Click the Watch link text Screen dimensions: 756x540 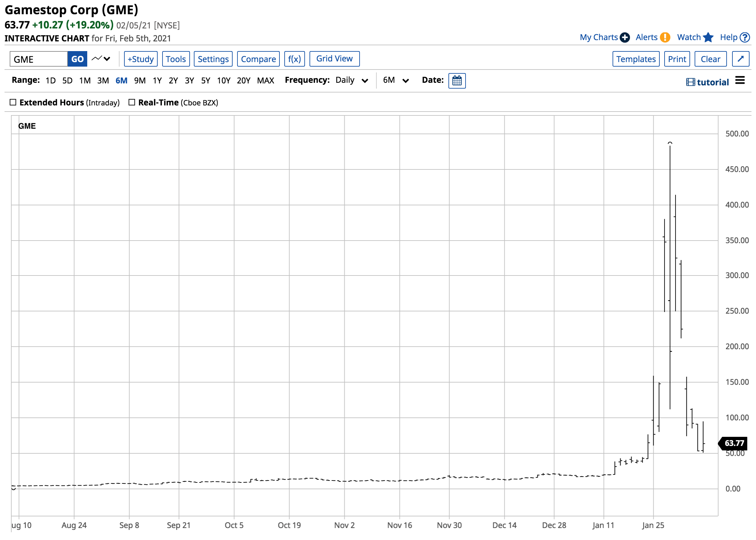[688, 37]
